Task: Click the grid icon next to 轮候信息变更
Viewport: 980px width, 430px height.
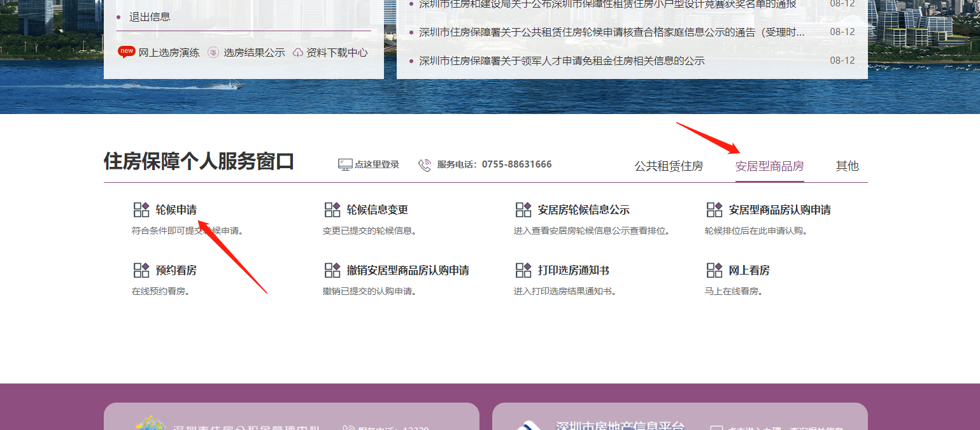Action: click(332, 210)
